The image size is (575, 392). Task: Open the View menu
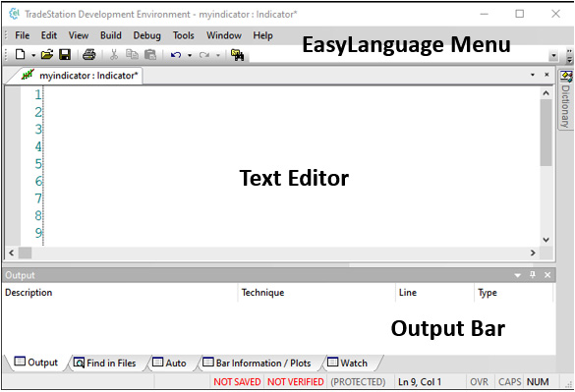click(79, 35)
